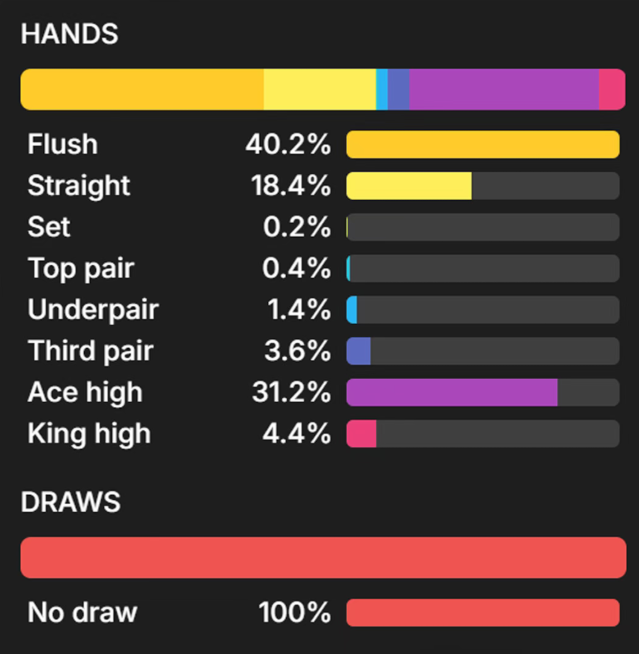
Task: Select the Third pair row label
Action: (91, 351)
